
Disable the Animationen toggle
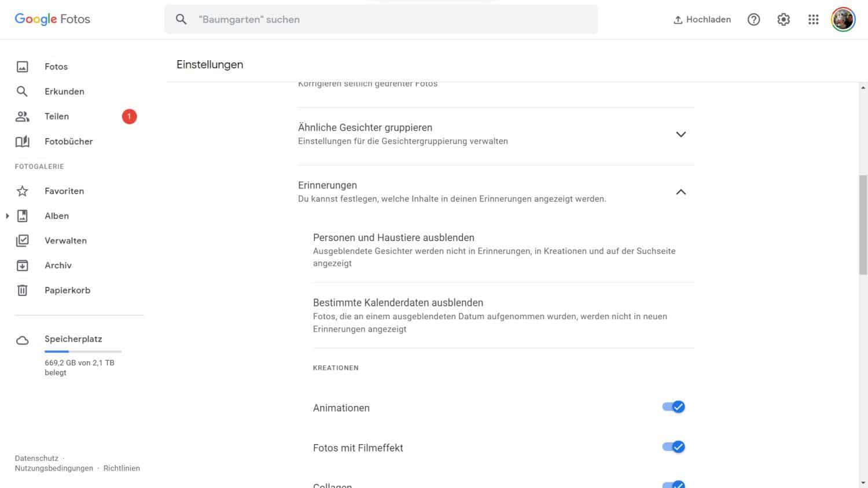pyautogui.click(x=674, y=407)
